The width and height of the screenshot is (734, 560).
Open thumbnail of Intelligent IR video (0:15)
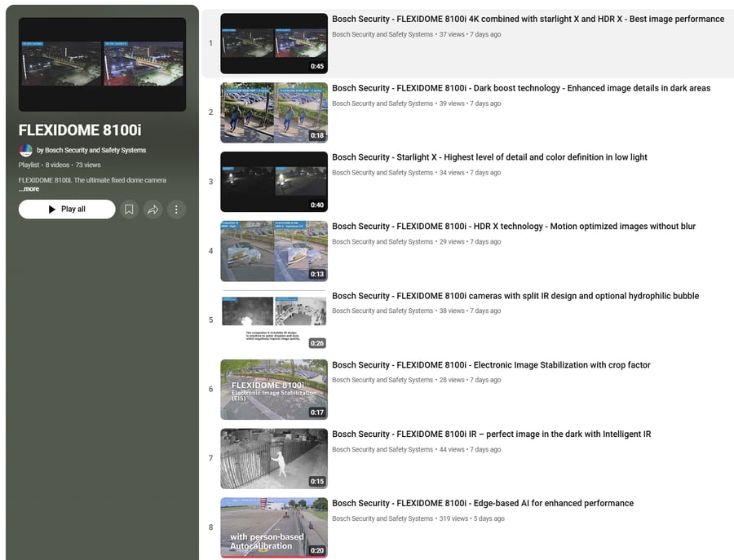[274, 458]
